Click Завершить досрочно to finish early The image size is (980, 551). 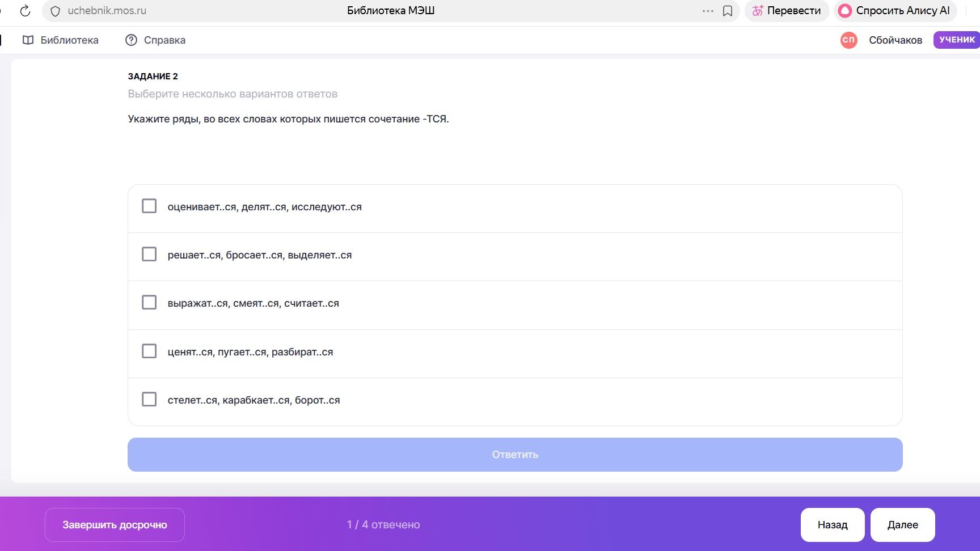coord(115,525)
